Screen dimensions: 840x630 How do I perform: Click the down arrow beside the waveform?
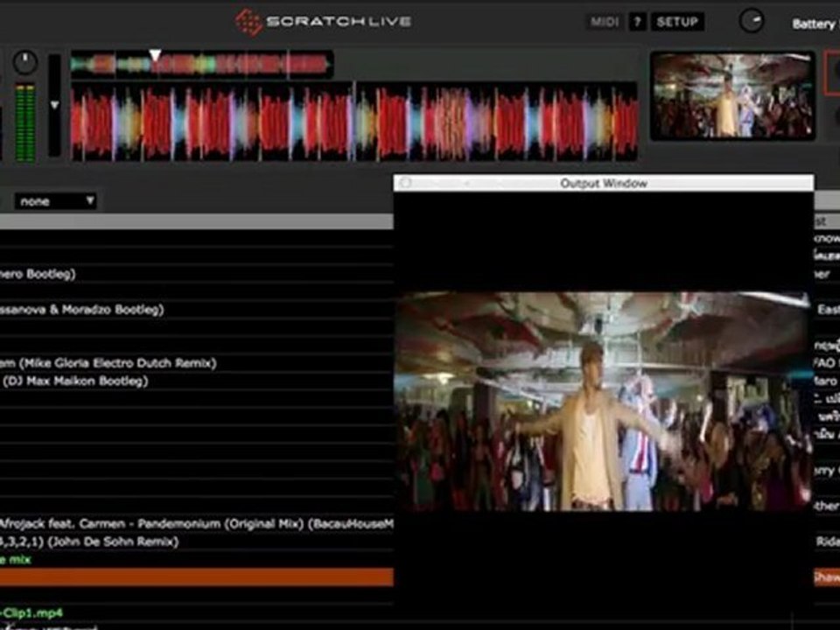tap(54, 105)
